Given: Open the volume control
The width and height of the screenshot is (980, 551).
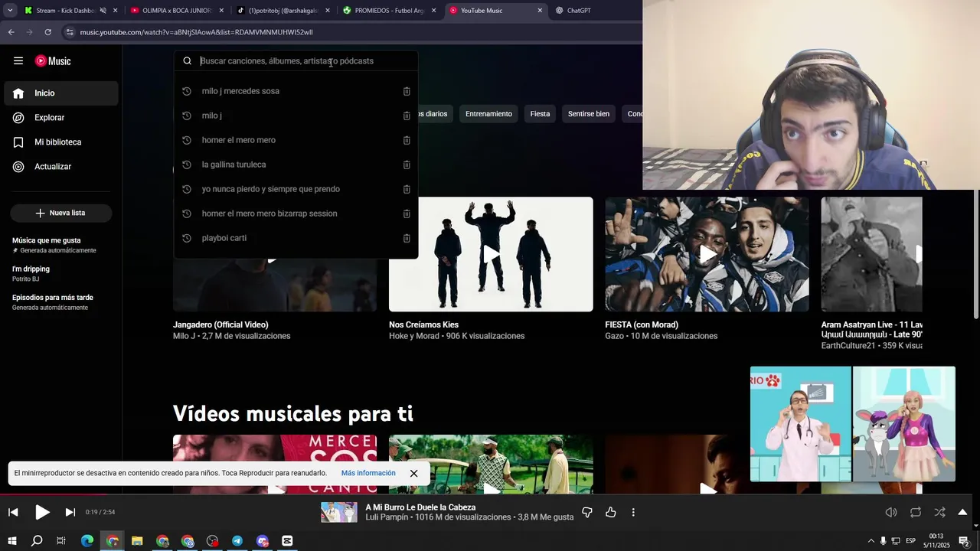Looking at the screenshot, I should coord(891,512).
